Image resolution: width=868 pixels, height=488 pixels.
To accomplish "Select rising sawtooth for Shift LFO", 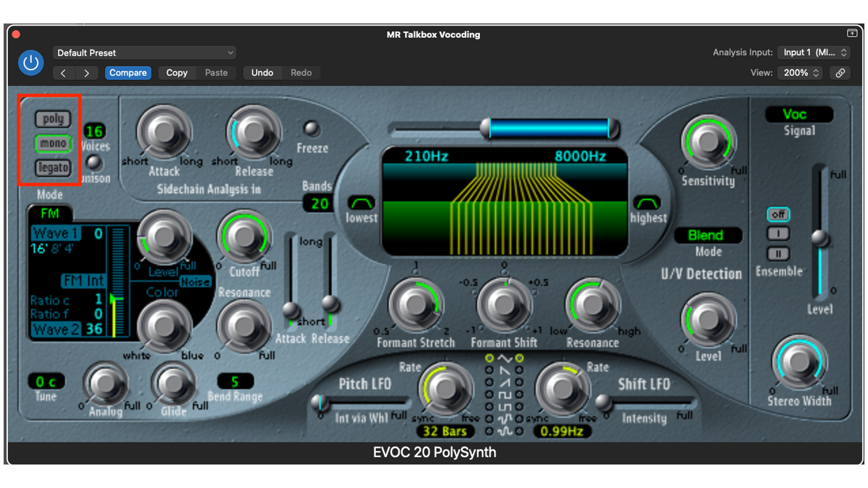I will pyautogui.click(x=519, y=382).
